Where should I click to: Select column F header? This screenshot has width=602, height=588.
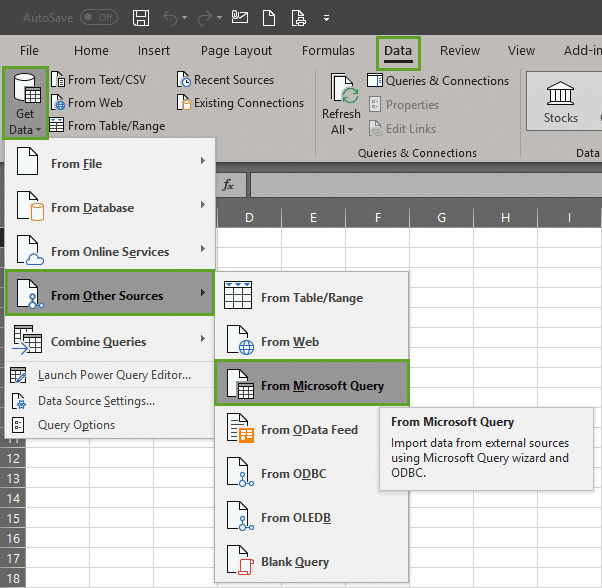click(x=377, y=218)
